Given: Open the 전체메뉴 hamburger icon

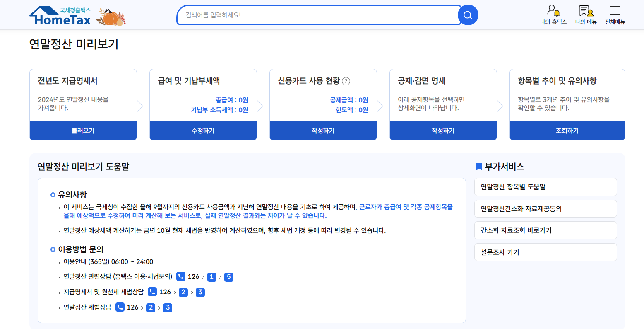Looking at the screenshot, I should (615, 10).
